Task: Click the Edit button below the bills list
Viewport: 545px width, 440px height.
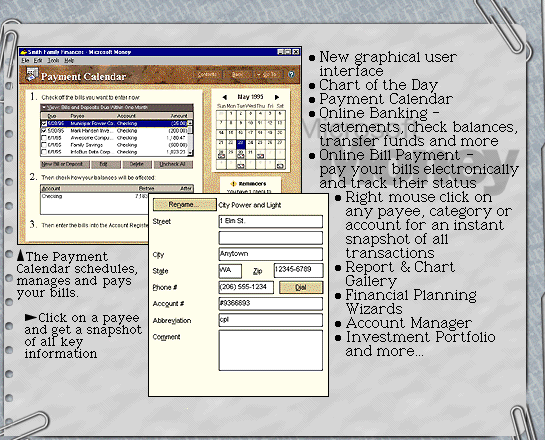Action: tap(106, 164)
